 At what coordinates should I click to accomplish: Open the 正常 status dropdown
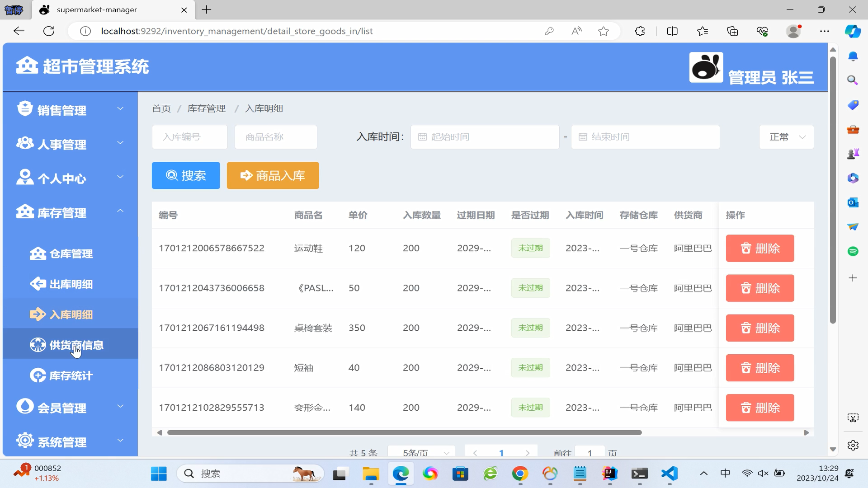click(x=786, y=137)
